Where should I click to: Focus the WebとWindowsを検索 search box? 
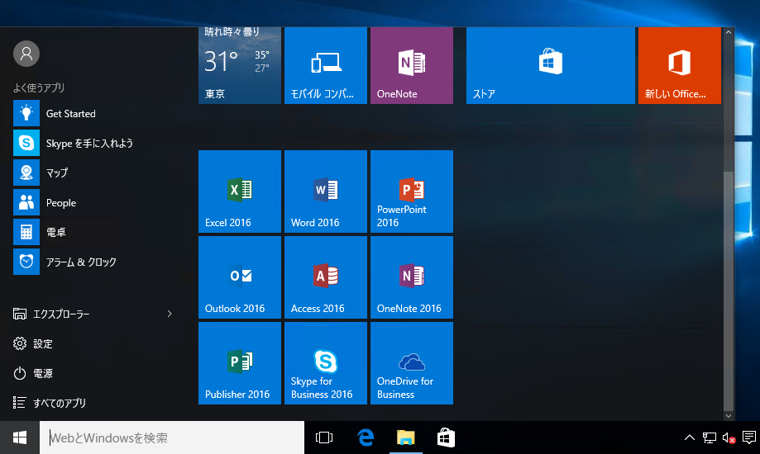coord(172,438)
